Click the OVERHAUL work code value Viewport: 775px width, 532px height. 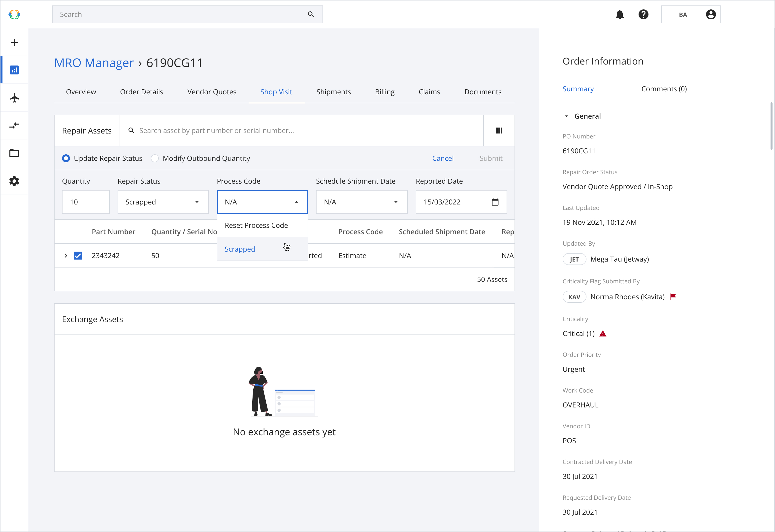click(x=580, y=405)
